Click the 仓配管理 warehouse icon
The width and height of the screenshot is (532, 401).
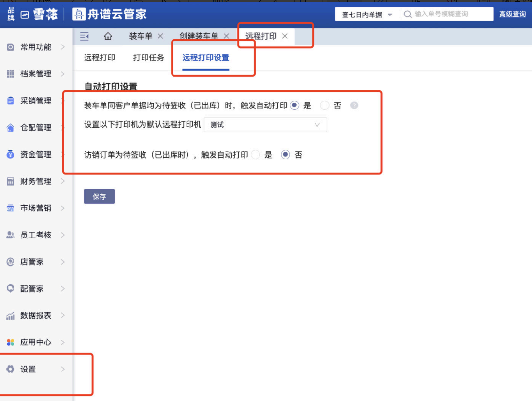point(11,128)
